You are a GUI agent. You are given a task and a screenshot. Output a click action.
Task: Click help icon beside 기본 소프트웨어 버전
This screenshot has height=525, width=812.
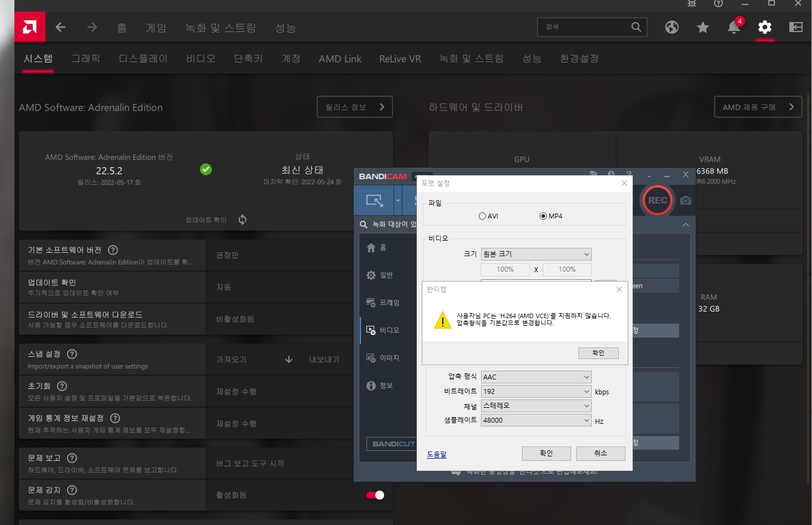pyautogui.click(x=113, y=250)
